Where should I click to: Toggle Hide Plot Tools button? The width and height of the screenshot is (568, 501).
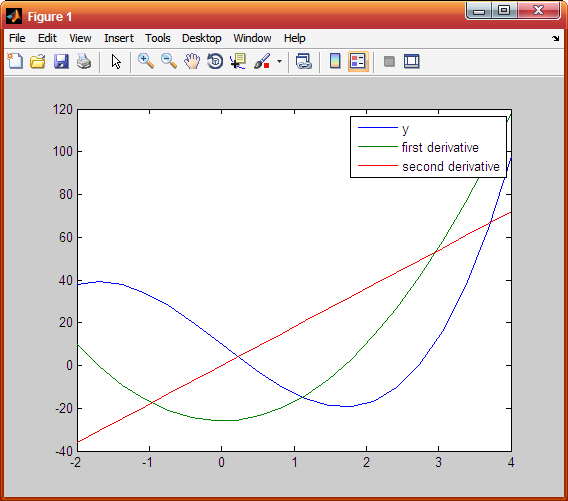(389, 61)
